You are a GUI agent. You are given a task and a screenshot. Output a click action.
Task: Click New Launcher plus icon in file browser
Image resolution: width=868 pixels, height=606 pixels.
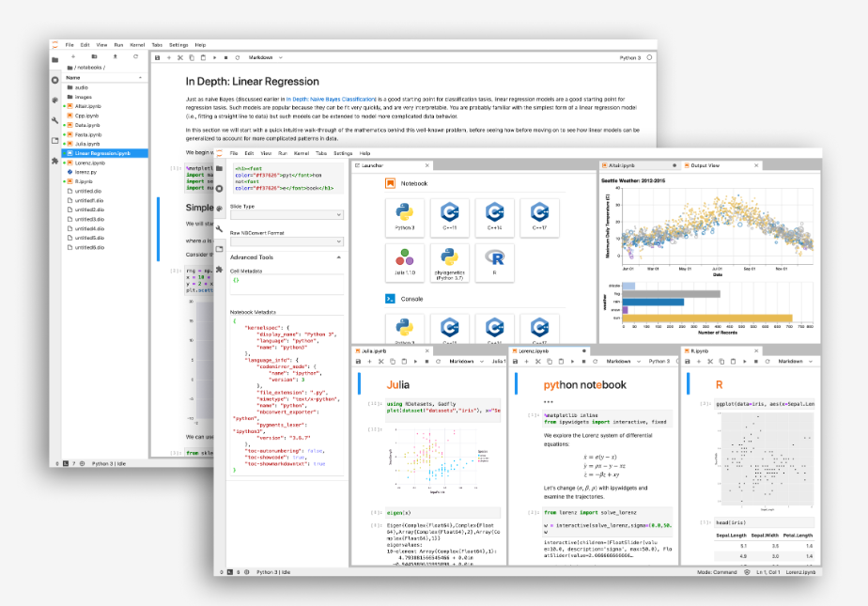pyautogui.click(x=73, y=56)
